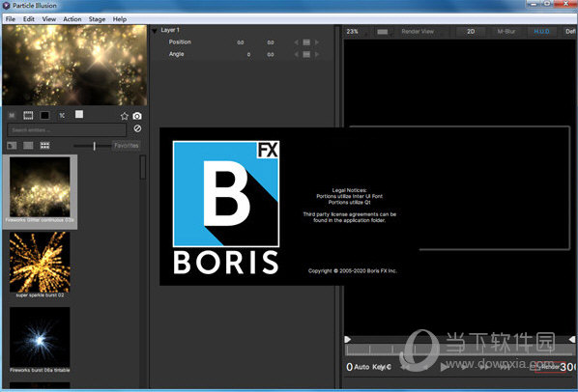Click the Boris FX logo in splash

(226, 208)
